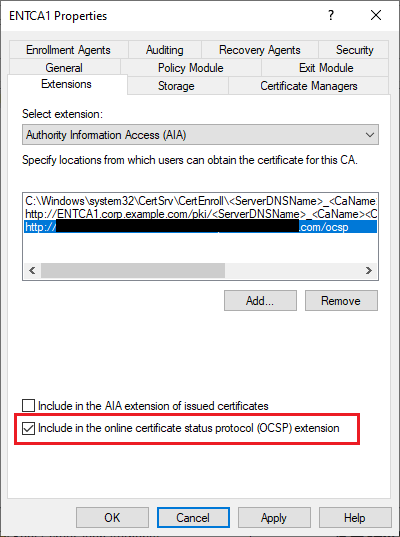This screenshot has height=537, width=400.
Task: Click the question mark help icon
Action: pos(331,15)
